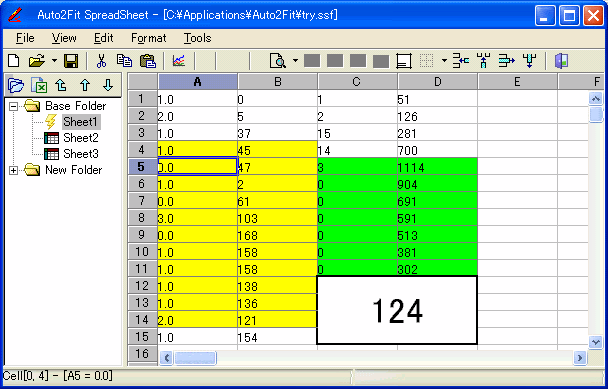Select column B header
608x389 pixels.
[278, 82]
